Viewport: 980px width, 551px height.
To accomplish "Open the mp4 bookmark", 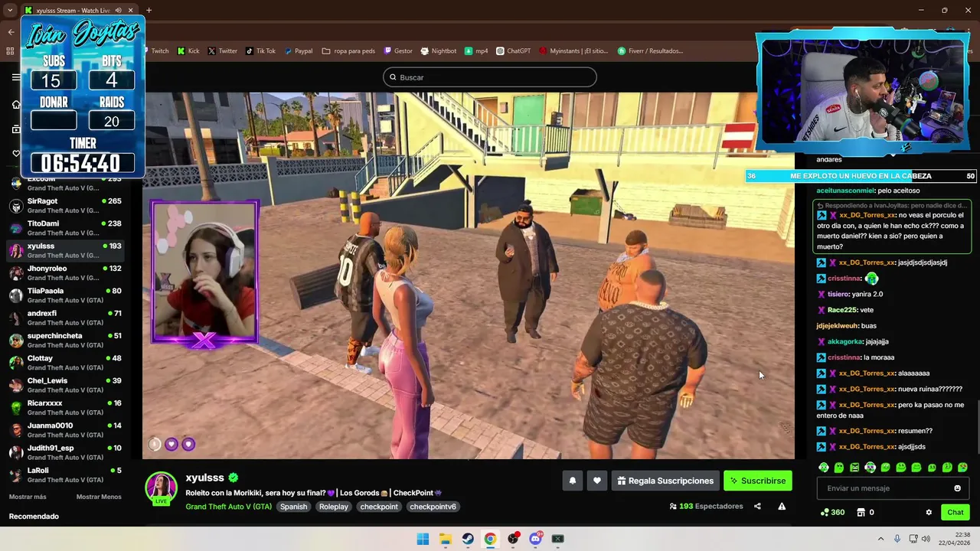I will pyautogui.click(x=476, y=51).
